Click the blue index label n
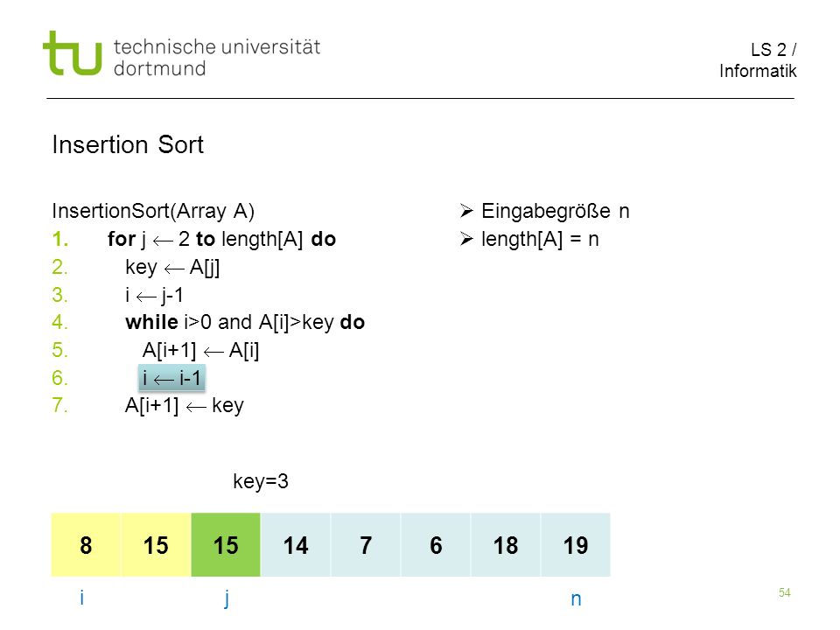Viewport: 840px width, 630px height. click(576, 598)
